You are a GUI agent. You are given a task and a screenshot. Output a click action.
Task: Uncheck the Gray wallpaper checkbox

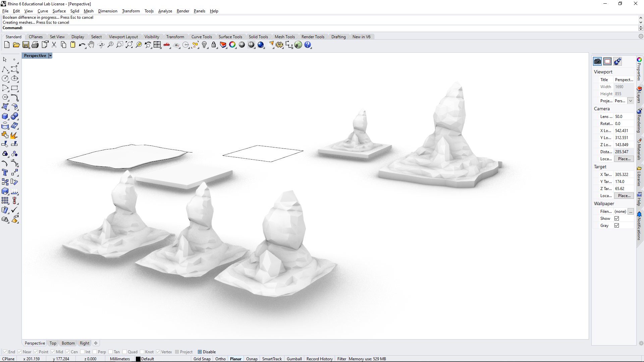click(x=617, y=225)
